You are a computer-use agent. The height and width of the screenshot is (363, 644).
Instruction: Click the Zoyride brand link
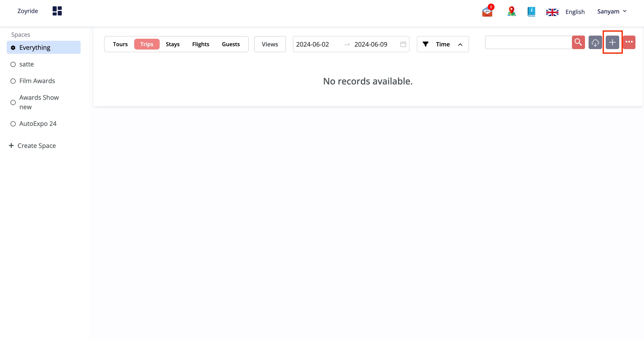27,11
